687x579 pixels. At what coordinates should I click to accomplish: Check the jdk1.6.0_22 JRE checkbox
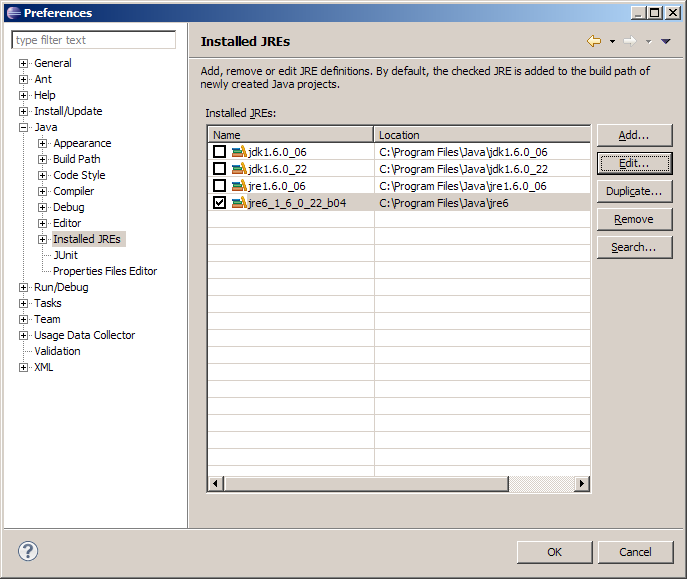click(x=220, y=169)
